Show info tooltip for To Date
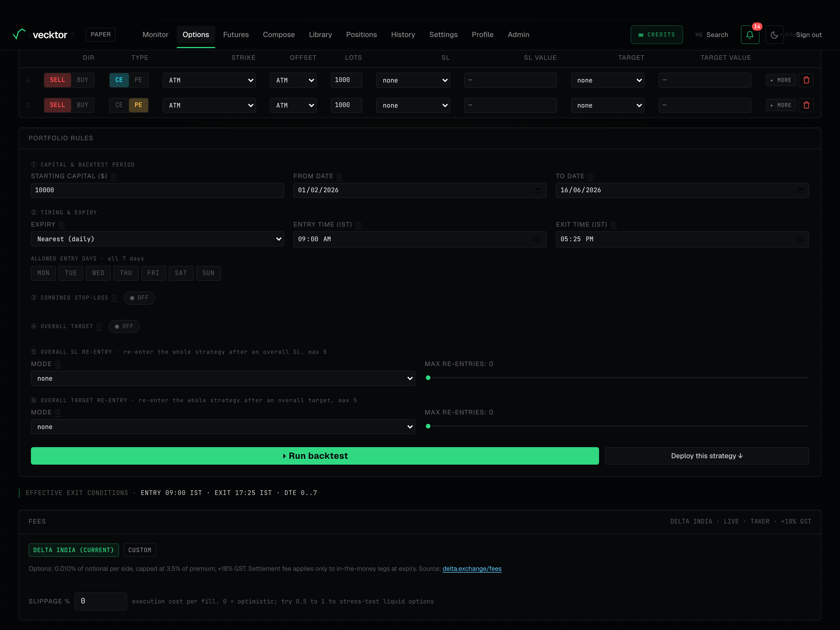Viewport: 840px width, 630px height. (x=591, y=176)
